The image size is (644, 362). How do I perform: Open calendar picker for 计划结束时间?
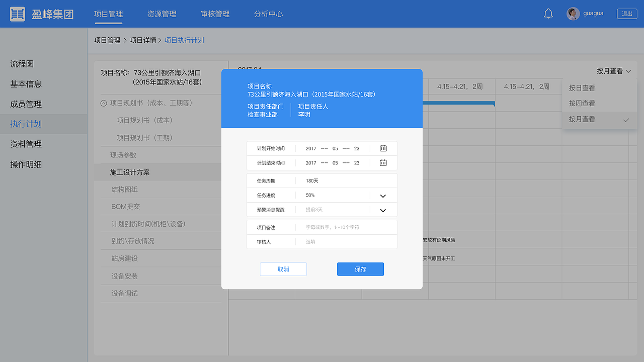383,162
